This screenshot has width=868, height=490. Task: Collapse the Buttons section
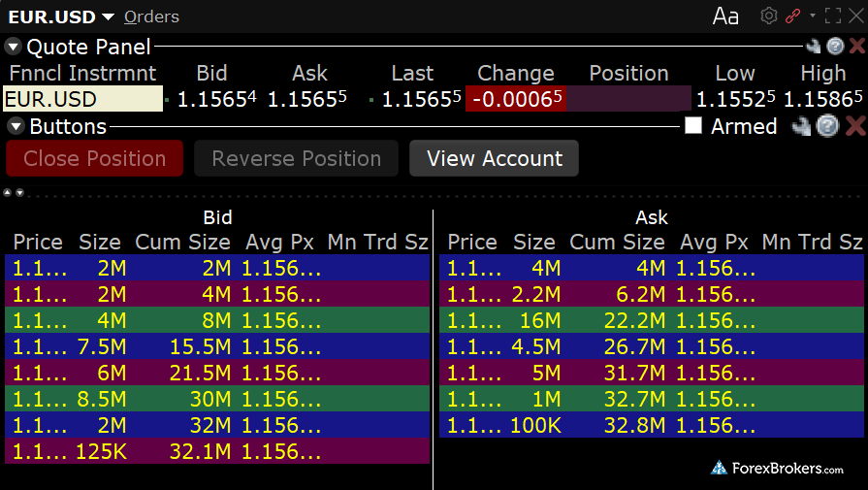tap(16, 126)
